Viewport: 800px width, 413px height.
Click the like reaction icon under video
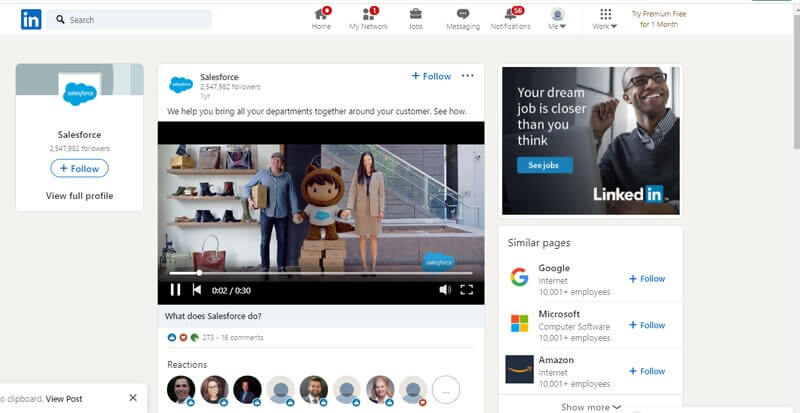(x=171, y=337)
